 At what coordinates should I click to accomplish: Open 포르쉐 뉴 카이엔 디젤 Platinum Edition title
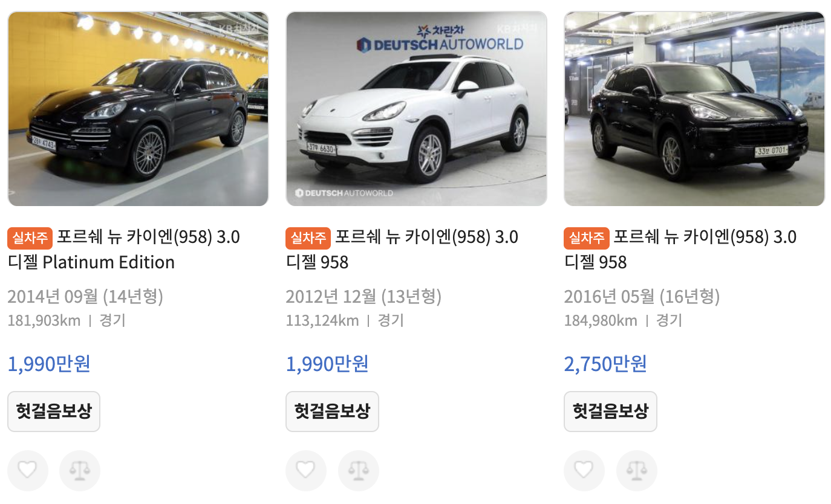[x=124, y=250]
